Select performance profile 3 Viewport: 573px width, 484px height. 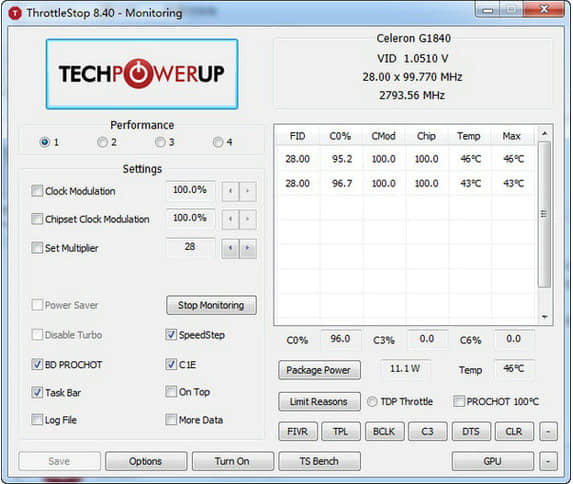tap(160, 142)
